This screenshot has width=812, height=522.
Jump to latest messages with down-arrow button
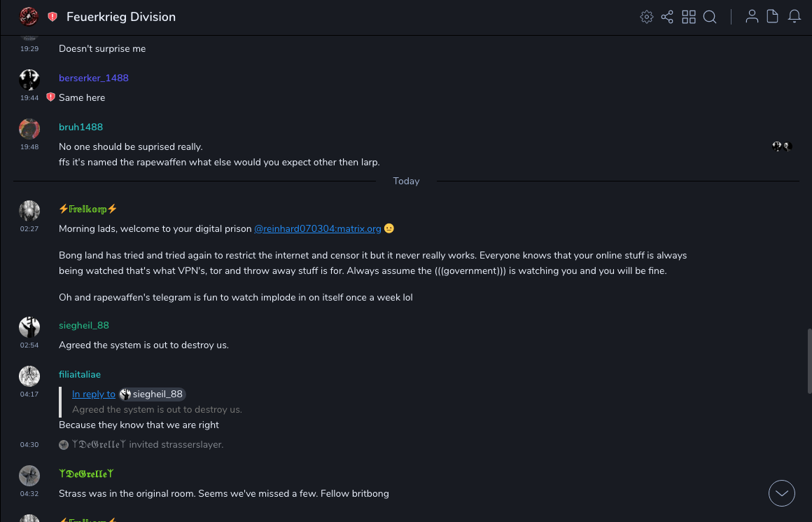pyautogui.click(x=782, y=493)
